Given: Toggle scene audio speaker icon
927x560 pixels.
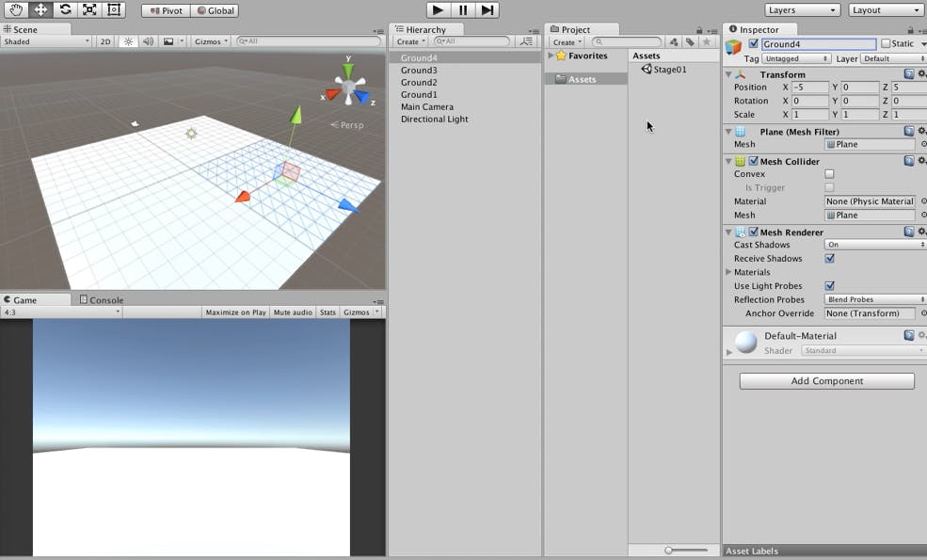Looking at the screenshot, I should coord(148,41).
